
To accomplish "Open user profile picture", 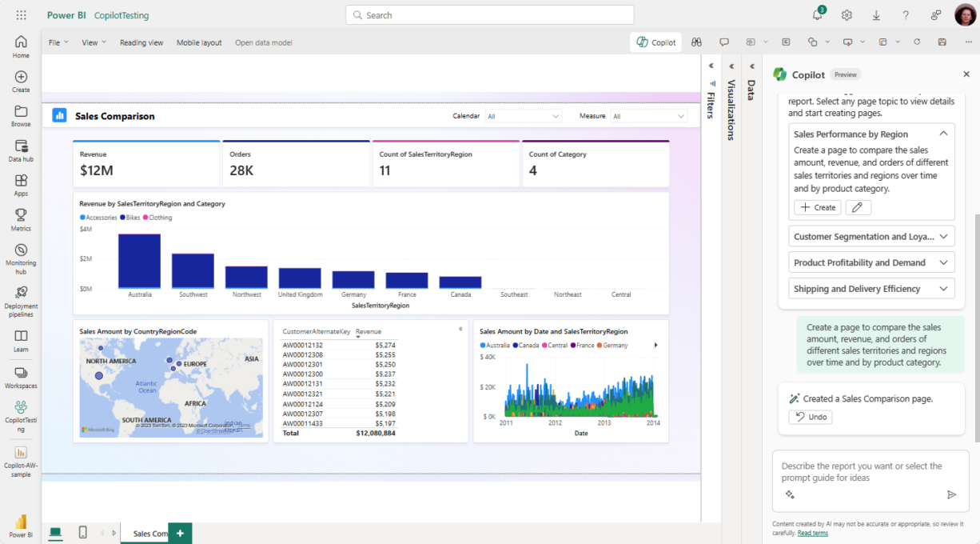I will [x=965, y=15].
